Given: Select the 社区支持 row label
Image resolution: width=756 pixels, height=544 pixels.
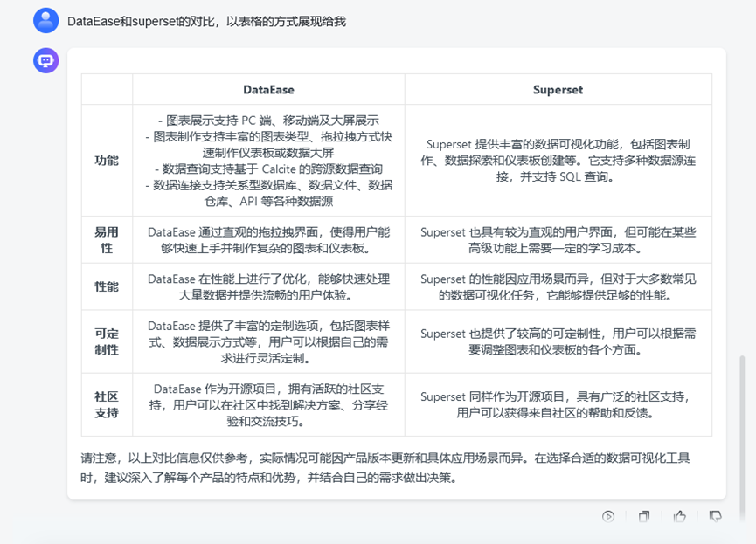Looking at the screenshot, I should point(107,404).
